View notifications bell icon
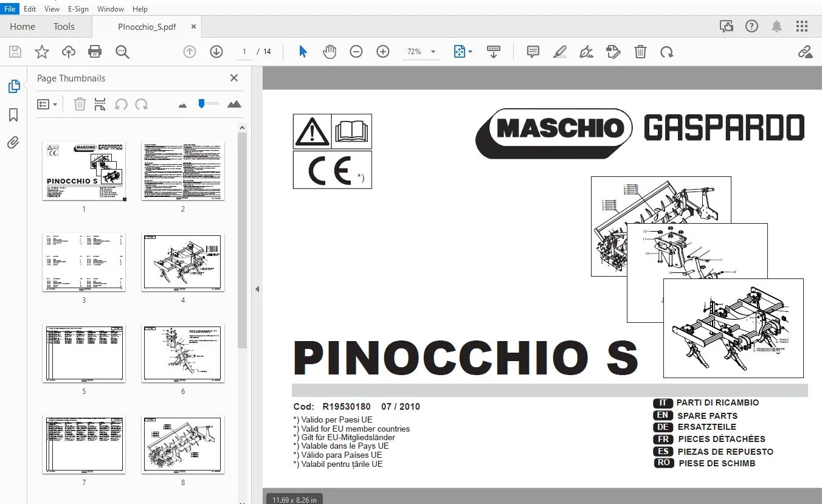The width and height of the screenshot is (822, 504). [x=777, y=26]
